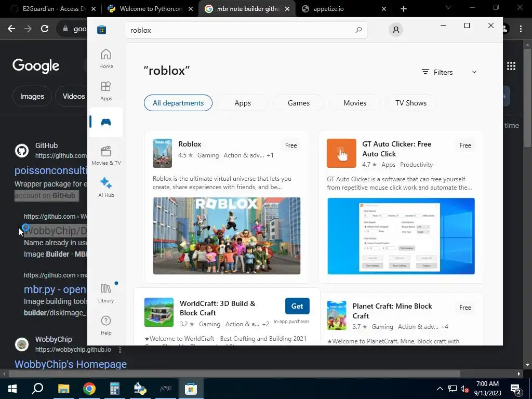Select Apps department filter
This screenshot has width=532, height=399.
coord(243,103)
